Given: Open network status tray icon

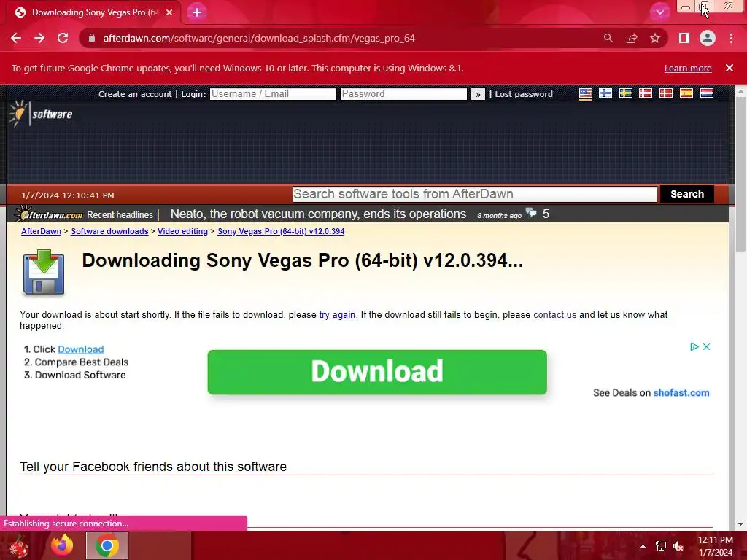Looking at the screenshot, I should (660, 546).
